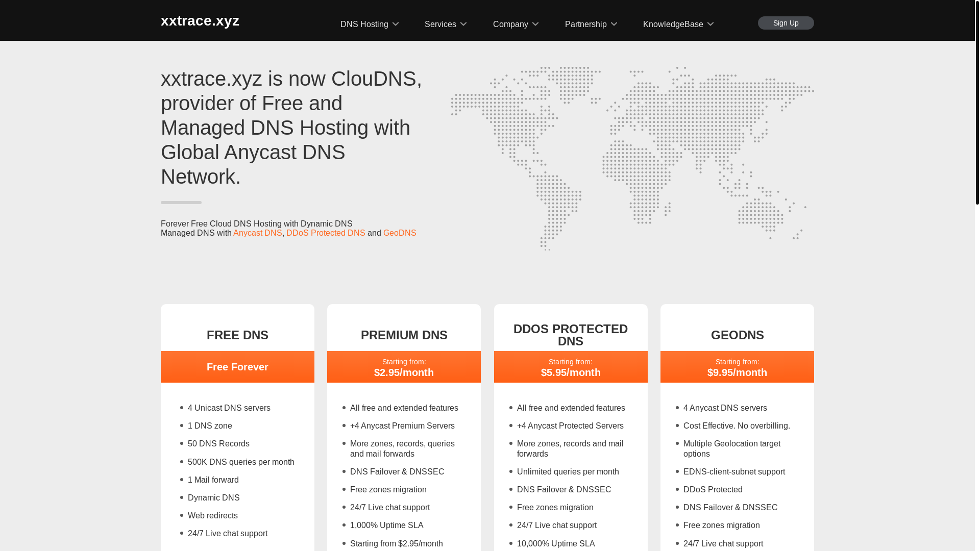Click the Free Forever banner
The height and width of the screenshot is (551, 980).
pos(237,367)
